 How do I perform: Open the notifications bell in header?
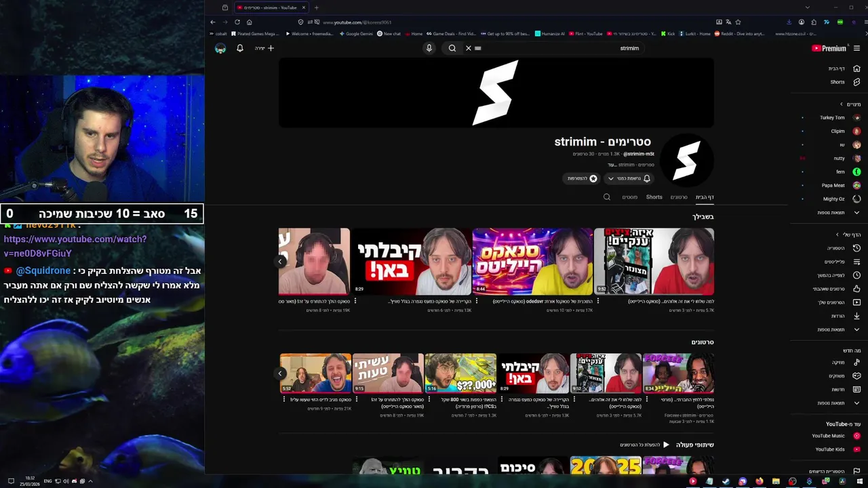coord(239,48)
